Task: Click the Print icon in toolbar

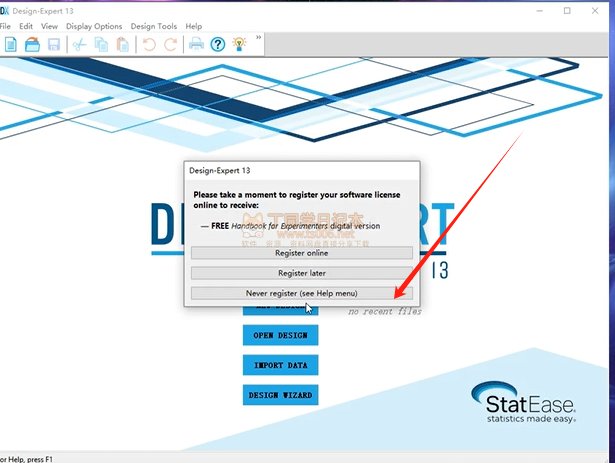Action: 196,44
